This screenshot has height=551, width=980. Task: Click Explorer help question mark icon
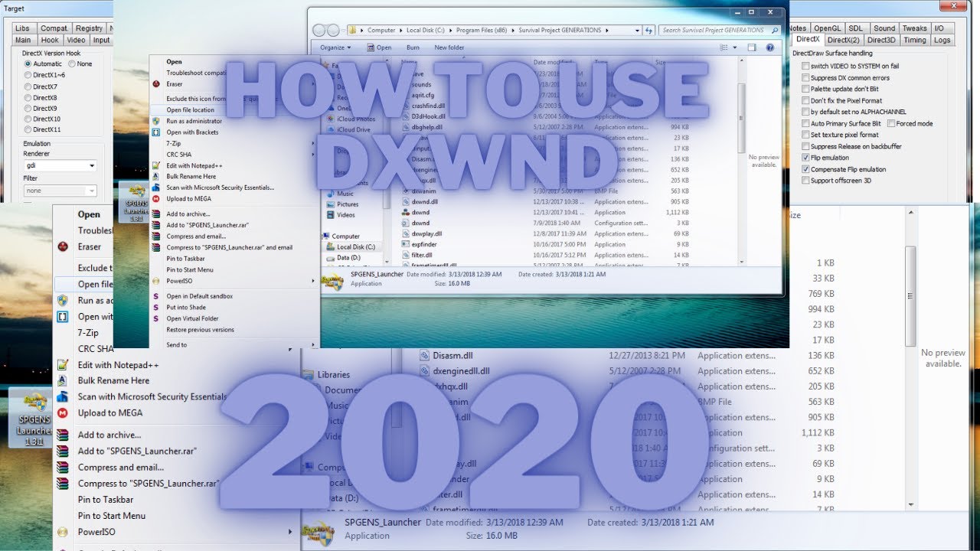point(769,47)
